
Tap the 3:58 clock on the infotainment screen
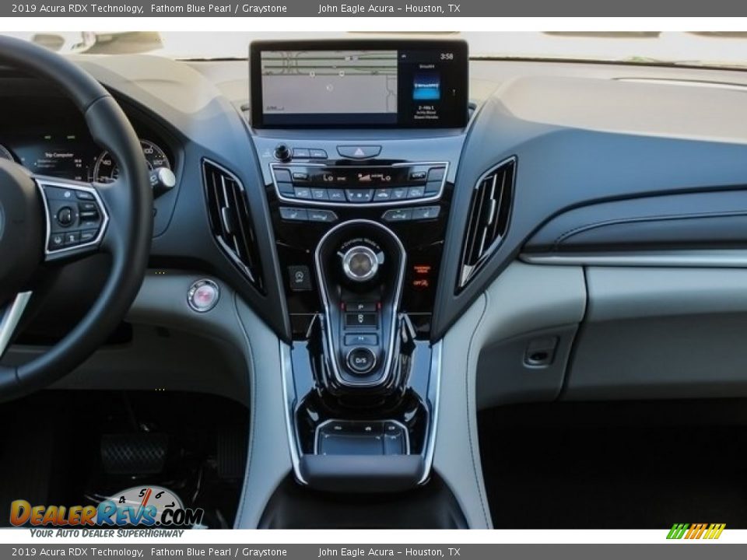[447, 56]
